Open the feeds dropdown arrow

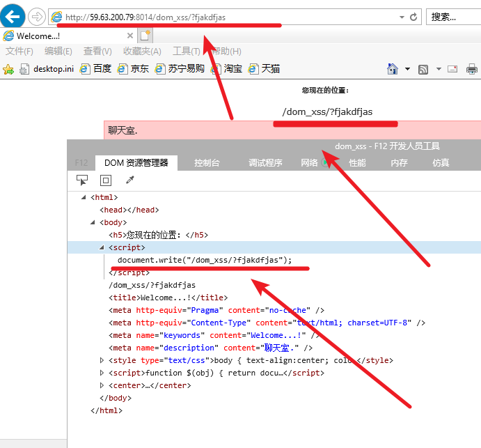click(439, 69)
